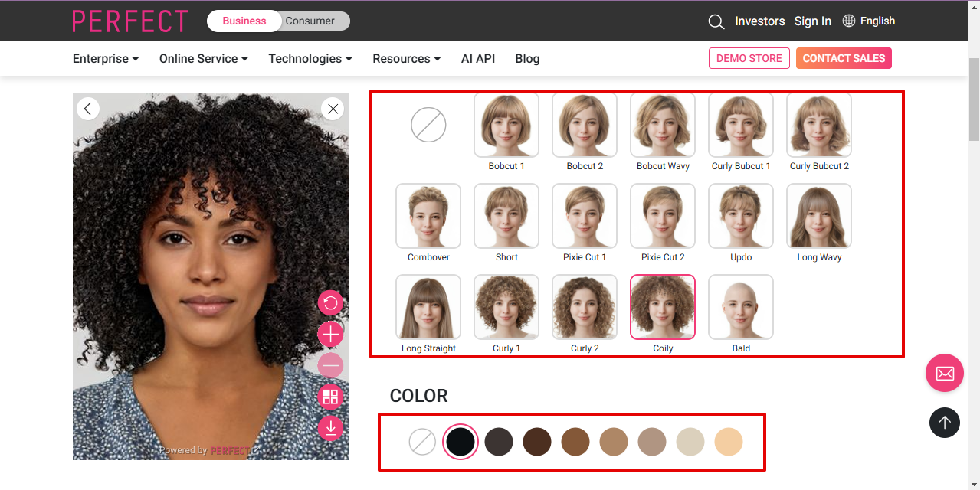Jump to top with the up-arrow button
This screenshot has height=490, width=980.
pyautogui.click(x=945, y=422)
